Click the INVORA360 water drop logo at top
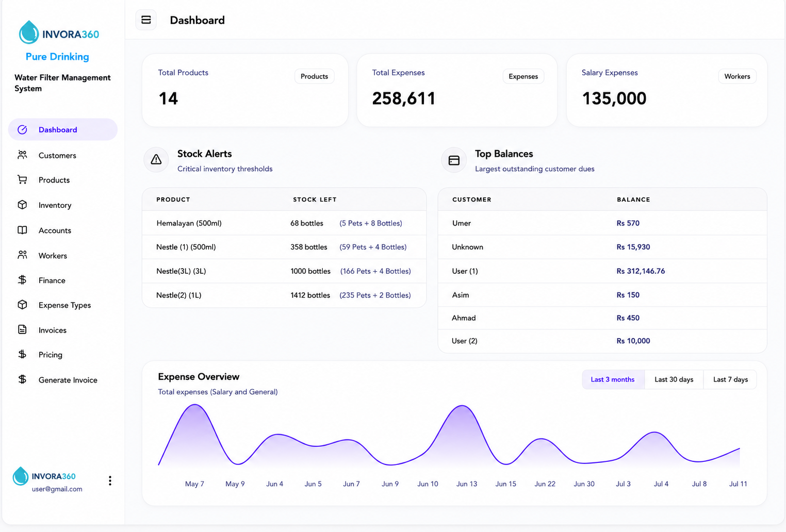Viewport: 786px width, 532px height. [x=29, y=32]
